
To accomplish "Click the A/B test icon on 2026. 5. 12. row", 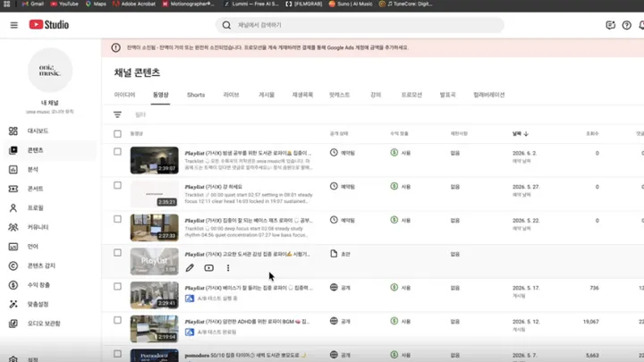I will coord(190,332).
